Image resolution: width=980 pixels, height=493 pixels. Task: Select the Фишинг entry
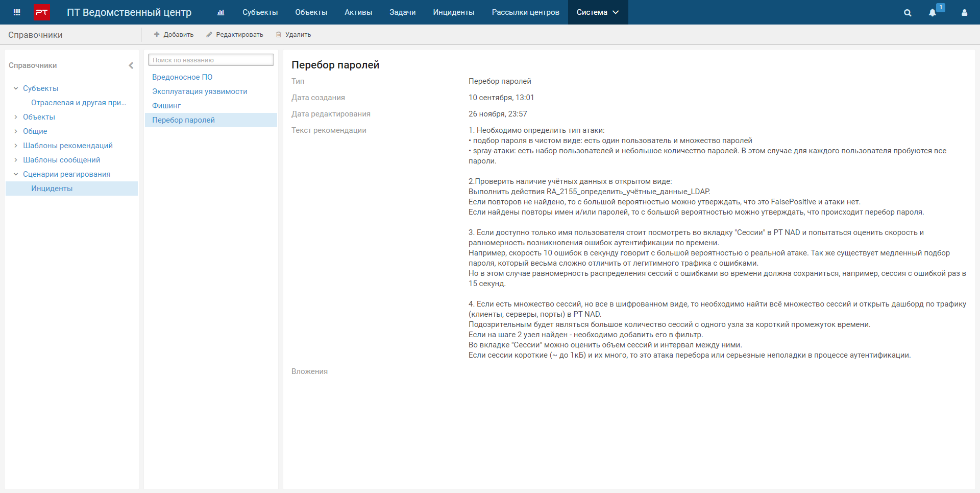click(x=211, y=106)
